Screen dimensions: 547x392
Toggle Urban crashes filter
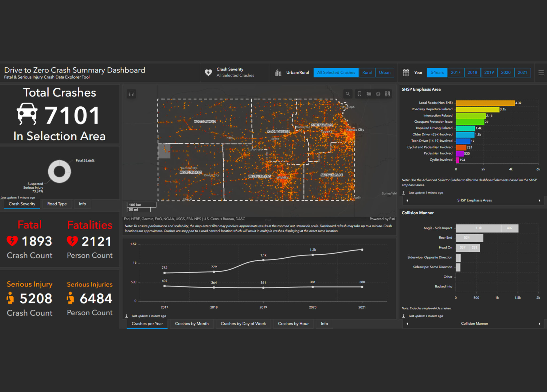(385, 72)
